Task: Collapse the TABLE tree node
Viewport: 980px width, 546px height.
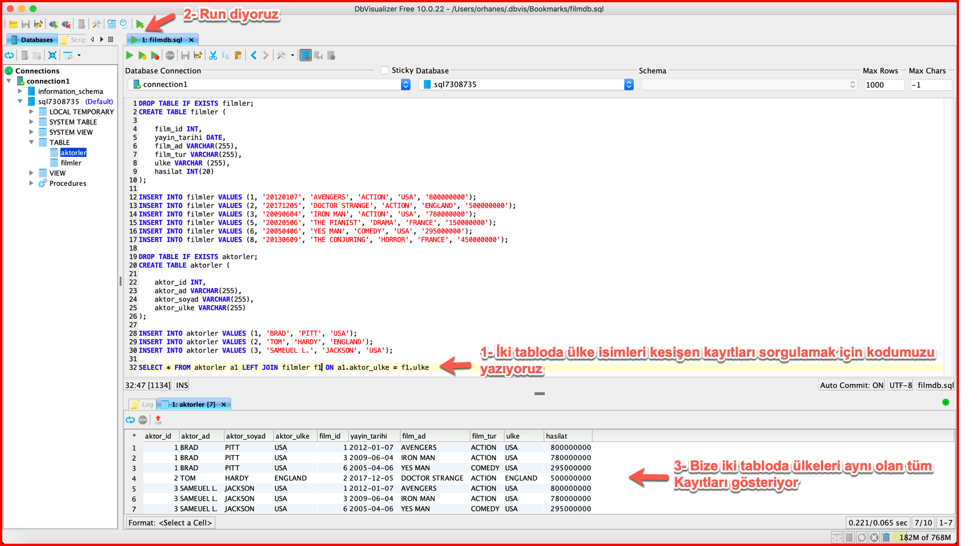Action: [32, 143]
